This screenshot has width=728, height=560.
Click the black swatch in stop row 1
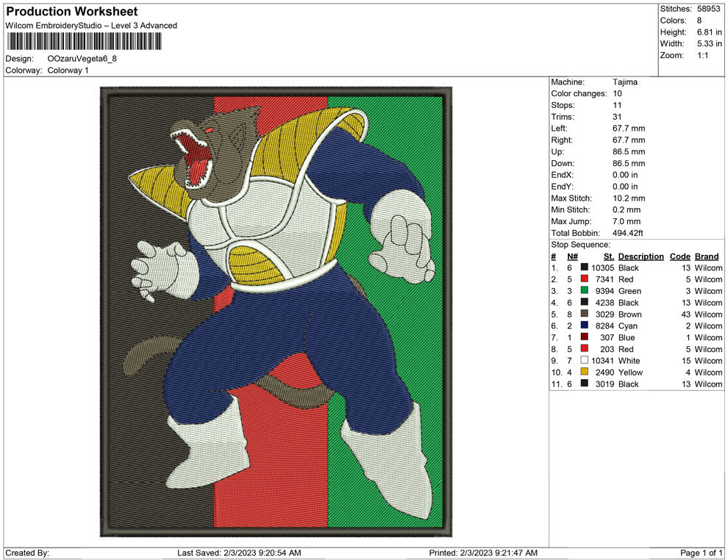[585, 268]
